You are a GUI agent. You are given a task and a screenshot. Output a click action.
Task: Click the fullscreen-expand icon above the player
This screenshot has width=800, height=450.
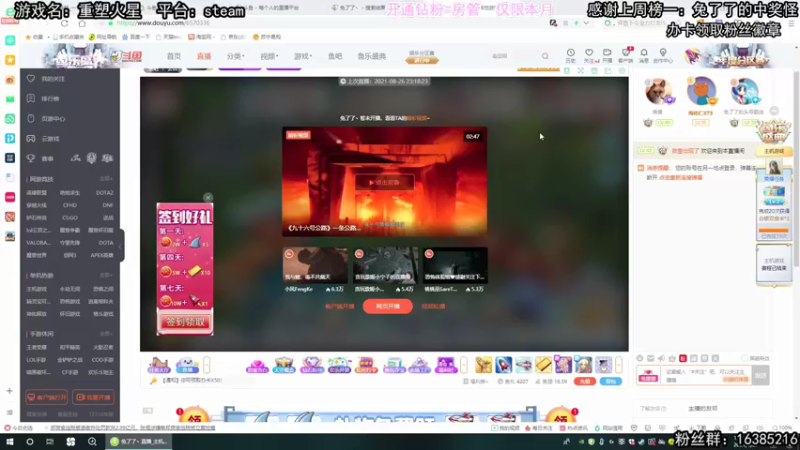581,71
